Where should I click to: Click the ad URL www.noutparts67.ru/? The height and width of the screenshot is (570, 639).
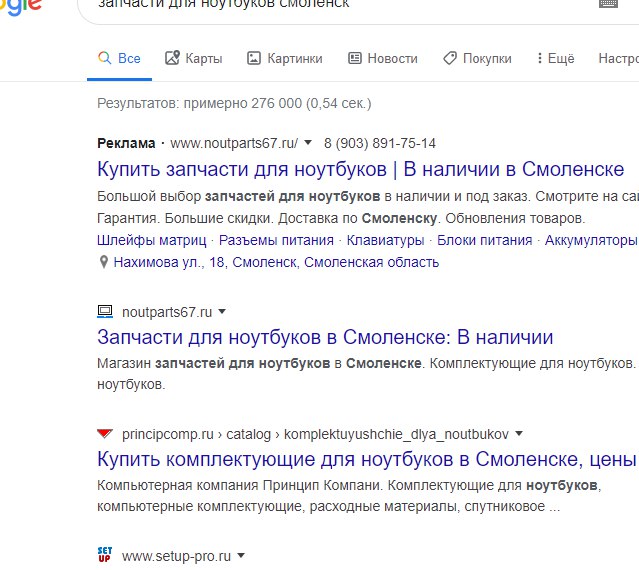pyautogui.click(x=234, y=143)
